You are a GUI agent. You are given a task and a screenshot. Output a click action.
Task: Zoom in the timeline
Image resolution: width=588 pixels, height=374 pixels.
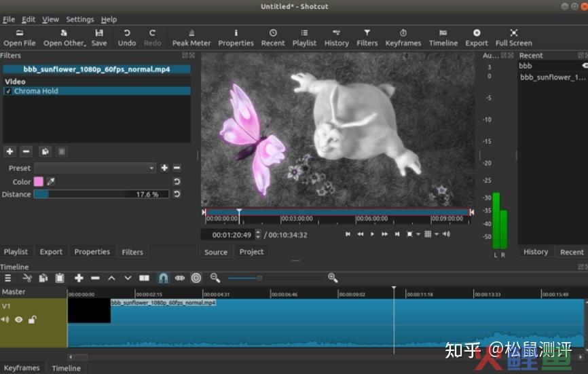333,278
